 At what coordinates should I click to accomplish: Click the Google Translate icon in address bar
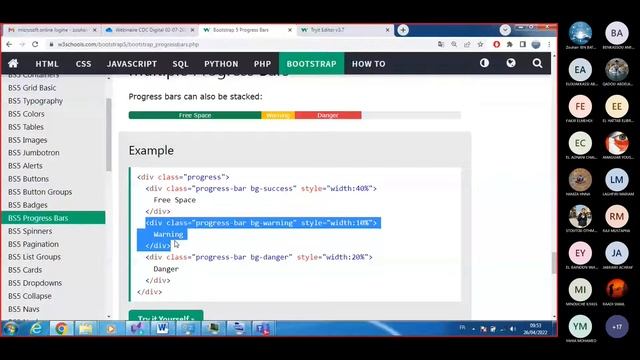[441, 44]
